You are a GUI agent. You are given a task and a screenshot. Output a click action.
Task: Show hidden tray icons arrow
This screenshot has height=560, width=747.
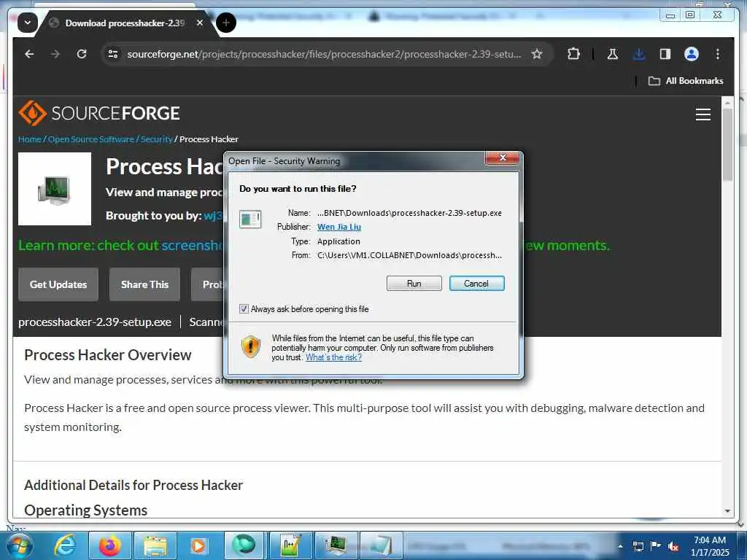620,546
